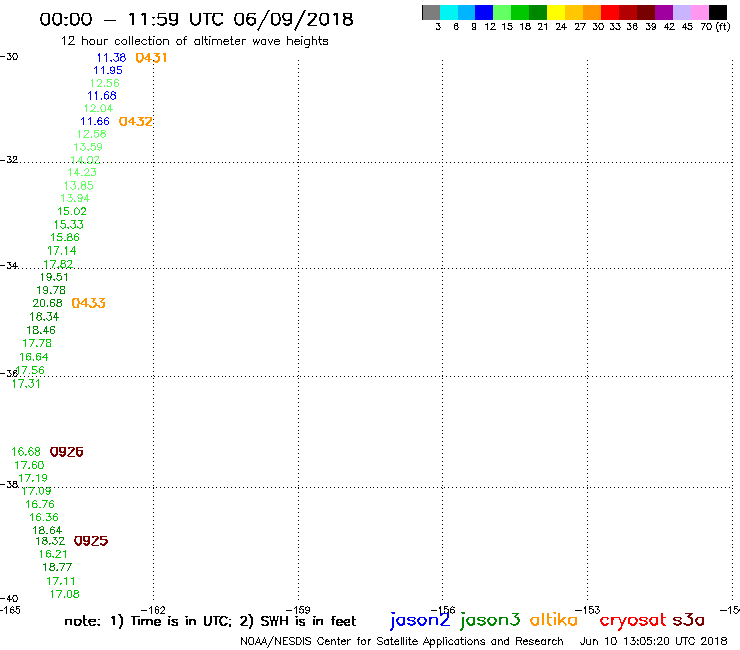This screenshot has width=740, height=650.
Task: Select the wave height '13.94'
Action: tap(75, 198)
